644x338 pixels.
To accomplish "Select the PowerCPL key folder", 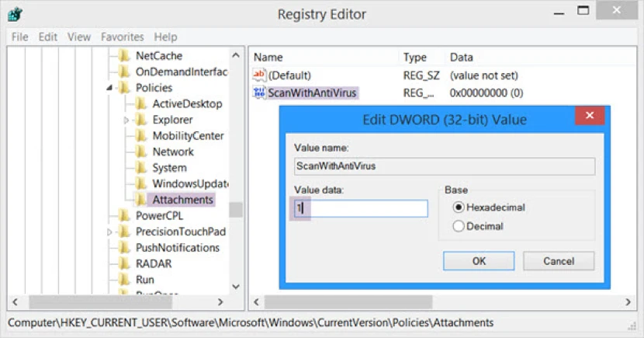I will coord(160,216).
